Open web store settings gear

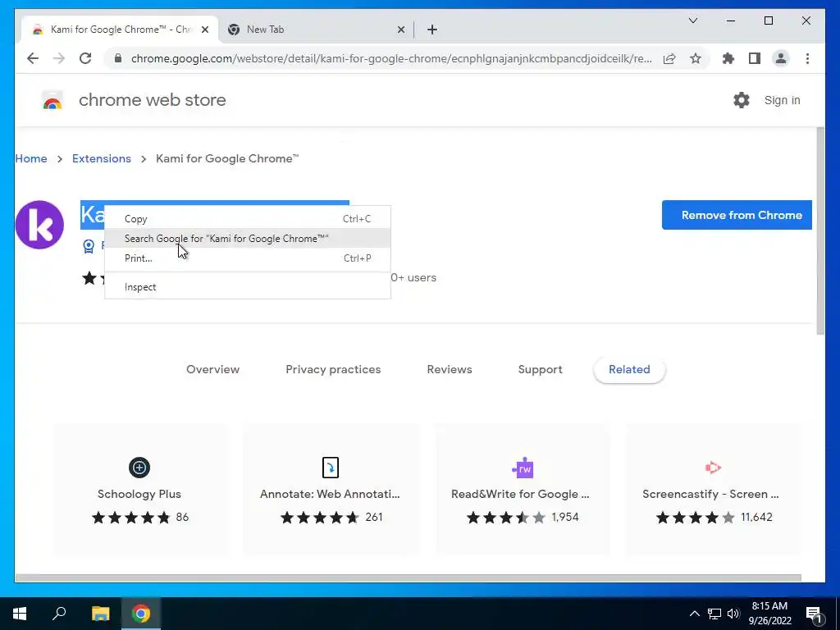click(x=742, y=99)
